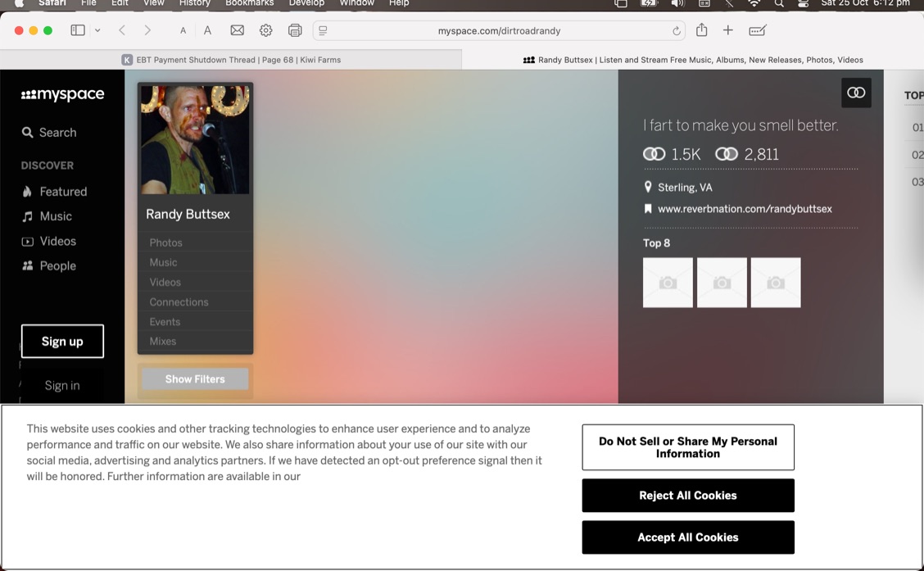924x571 pixels.
Task: Click the 2,811 connections count
Action: 747,154
